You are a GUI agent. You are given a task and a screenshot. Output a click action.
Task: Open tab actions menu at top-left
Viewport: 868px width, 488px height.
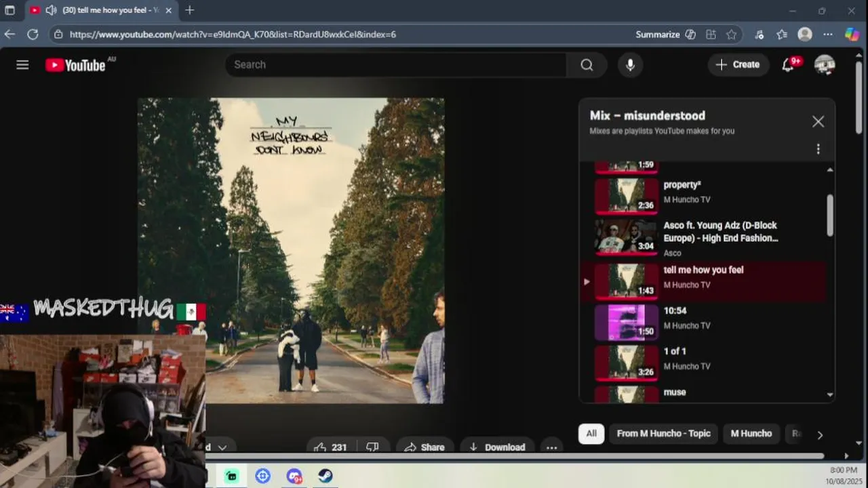point(9,10)
